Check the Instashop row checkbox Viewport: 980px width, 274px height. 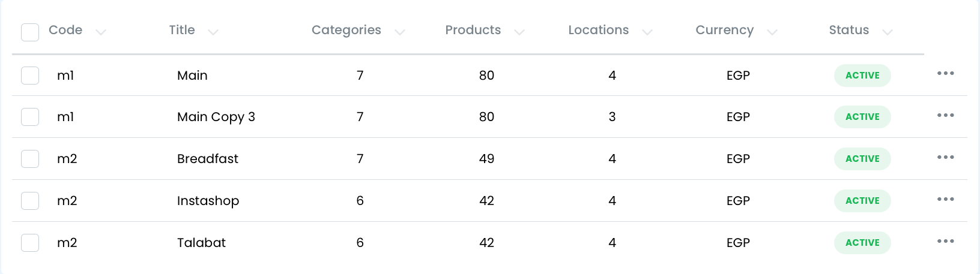(30, 201)
